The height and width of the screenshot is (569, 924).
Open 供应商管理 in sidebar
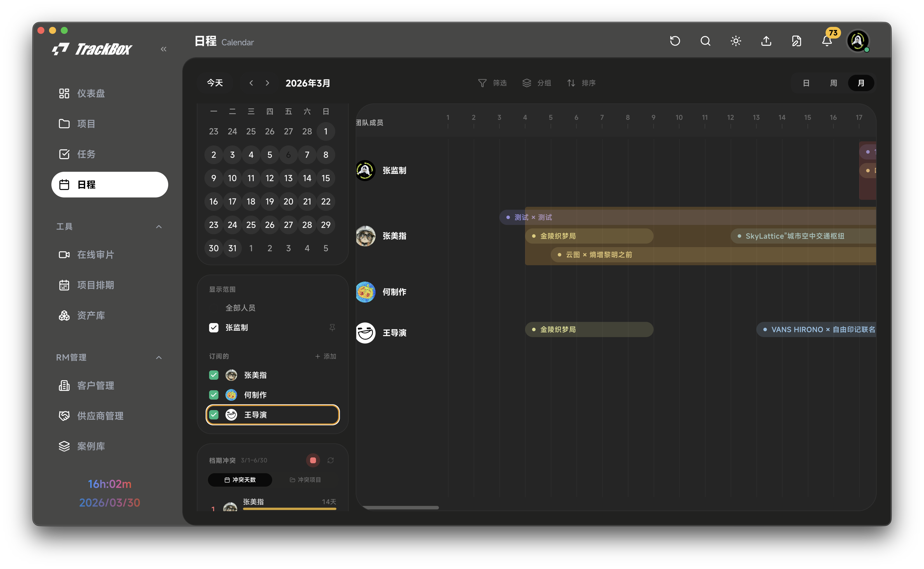(x=110, y=416)
